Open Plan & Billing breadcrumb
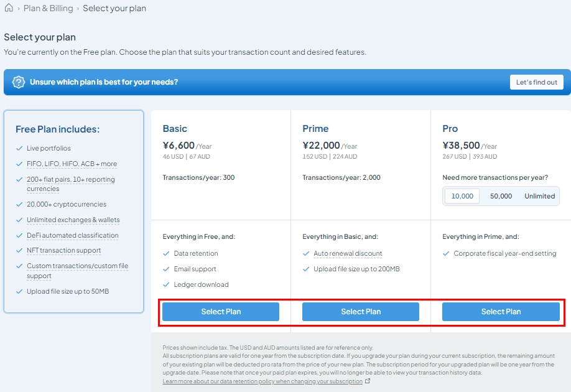Screen dimensions: 571x392 (x=48, y=8)
